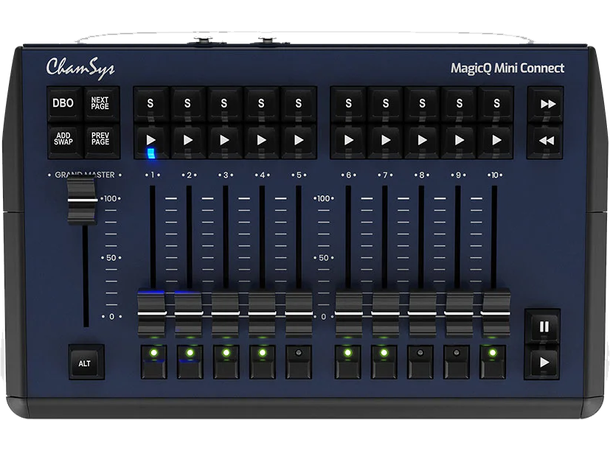Select playback 5 with its S button
Viewport: 610px width, 450px height.
[298, 104]
